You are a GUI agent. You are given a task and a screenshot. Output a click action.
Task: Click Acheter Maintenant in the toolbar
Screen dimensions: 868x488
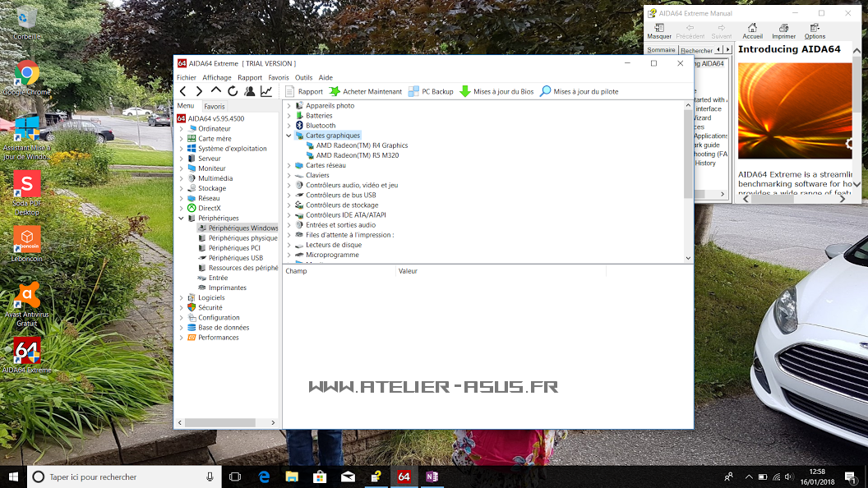[365, 91]
